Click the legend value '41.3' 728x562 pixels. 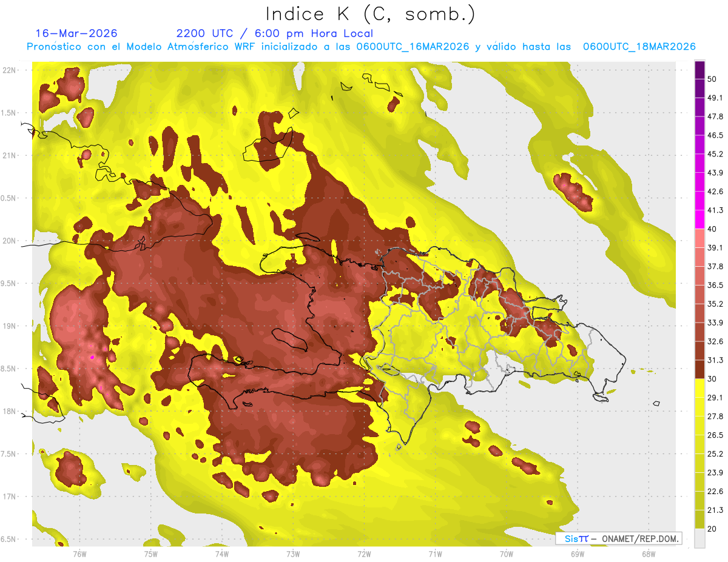pyautogui.click(x=715, y=210)
